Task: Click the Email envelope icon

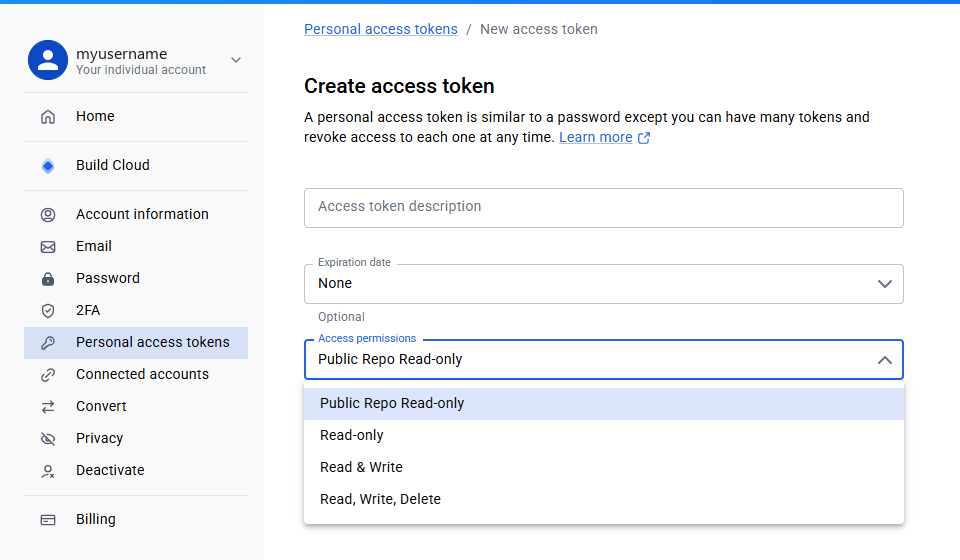Action: [x=48, y=247]
